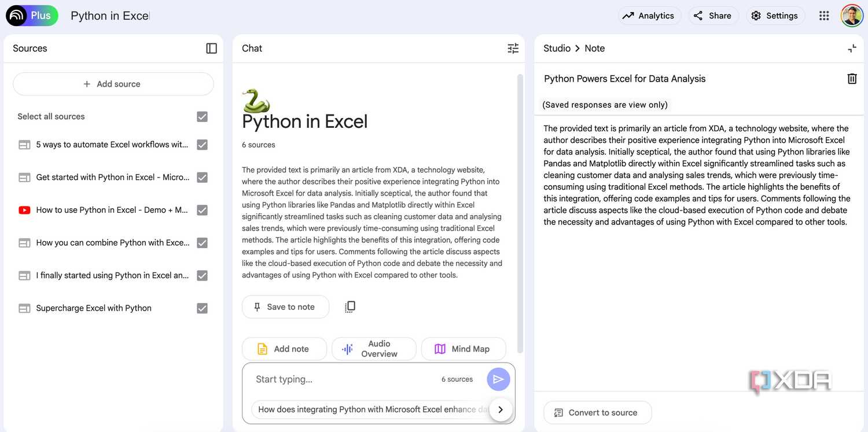Viewport: 868px width, 432px height.
Task: Uncheck 'How to use Python in Excel - Demo' source
Action: coord(202,211)
